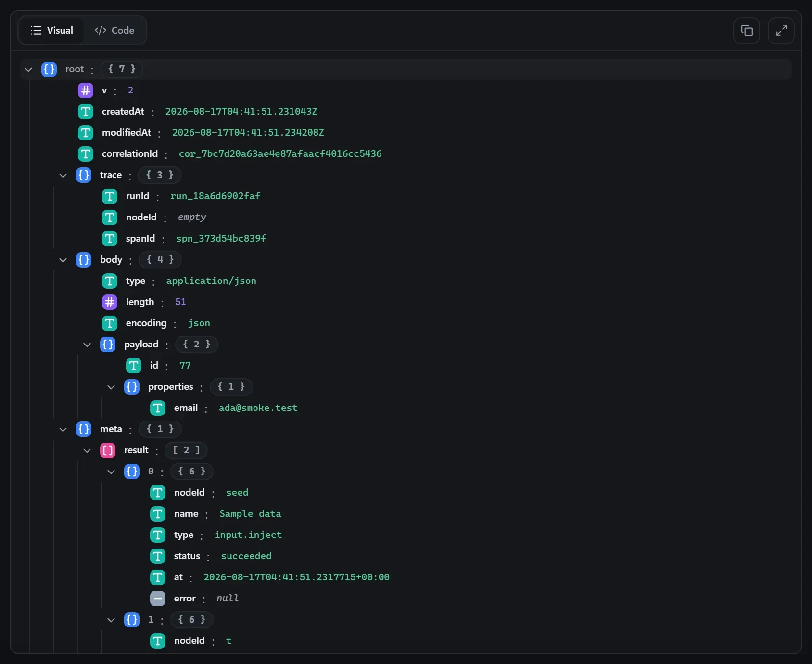Select the name value Sample data
Screen dimensions: 812x664
pyautogui.click(x=251, y=514)
